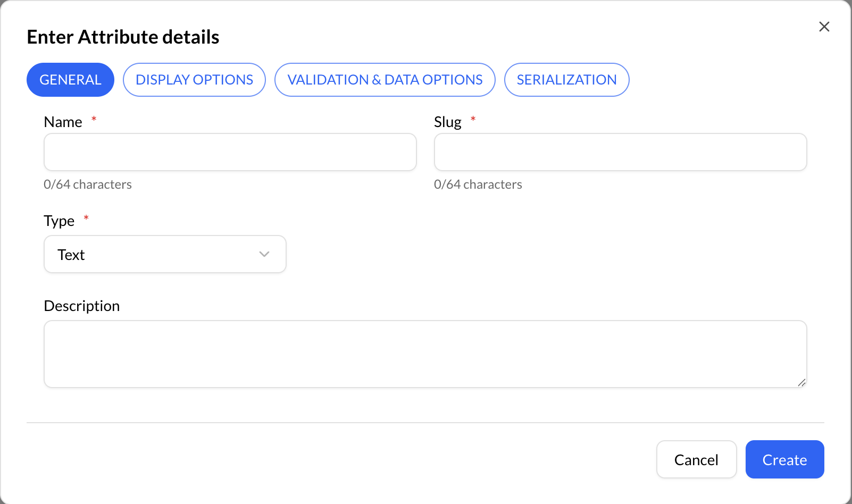Screen dimensions: 852x504
Task: Click the Slug field label
Action: click(x=447, y=122)
